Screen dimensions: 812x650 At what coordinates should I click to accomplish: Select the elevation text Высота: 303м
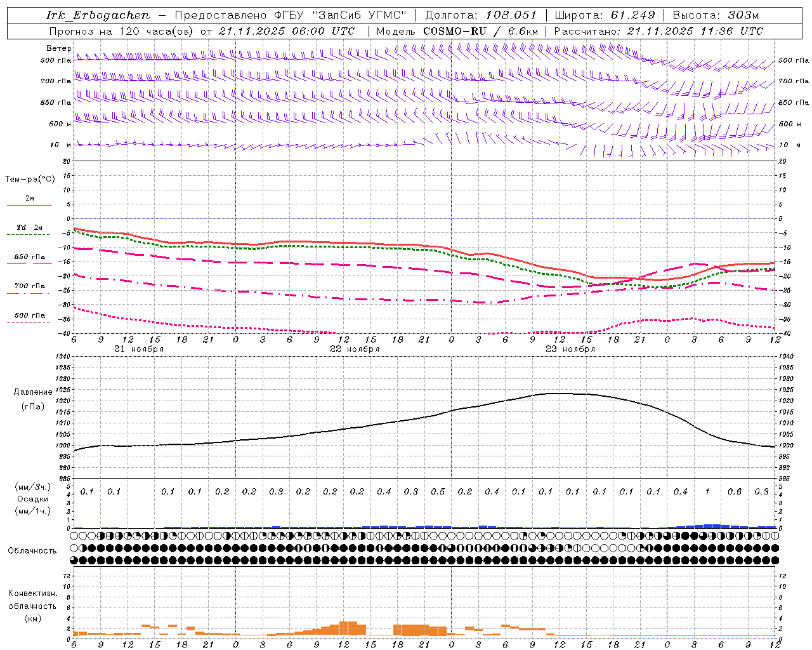pos(716,15)
